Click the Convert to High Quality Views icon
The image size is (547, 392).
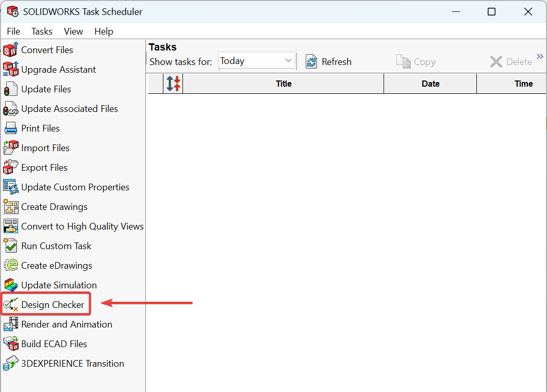tap(11, 226)
